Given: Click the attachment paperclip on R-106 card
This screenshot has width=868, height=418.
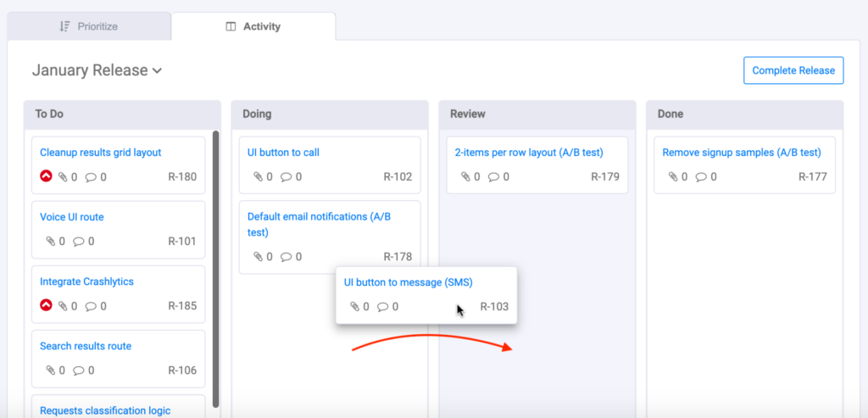Looking at the screenshot, I should tap(51, 371).
